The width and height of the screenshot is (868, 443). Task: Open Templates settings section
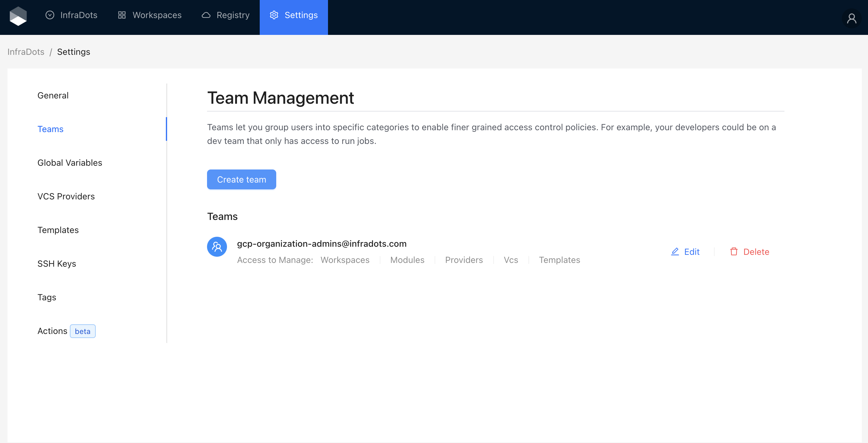58,230
